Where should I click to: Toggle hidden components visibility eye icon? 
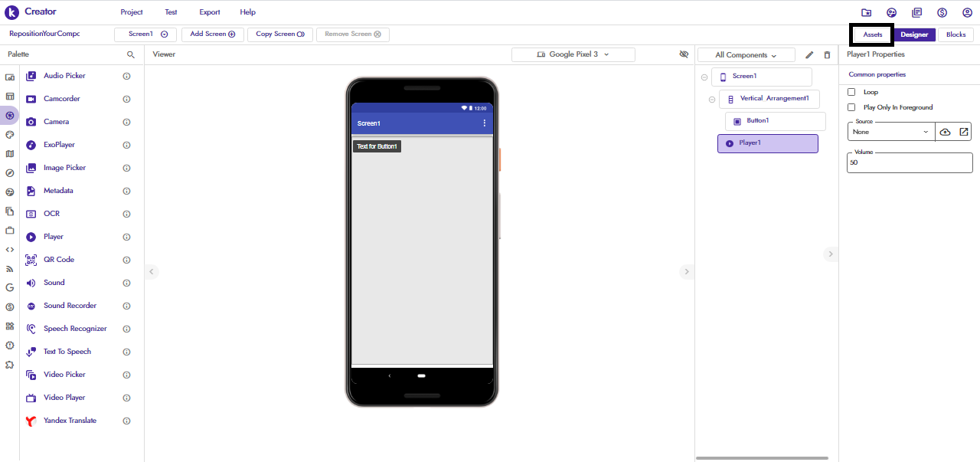684,54
